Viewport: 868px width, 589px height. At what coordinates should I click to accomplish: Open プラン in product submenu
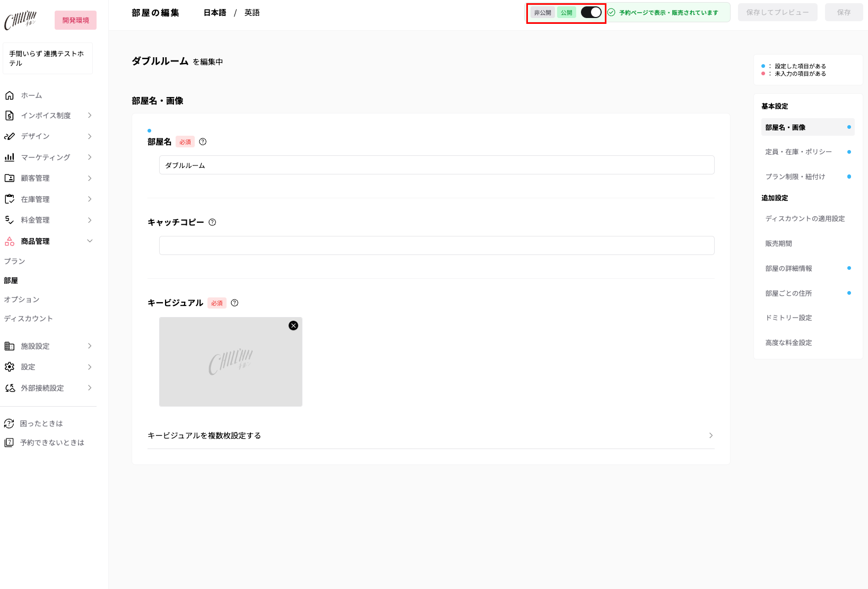[x=15, y=261]
